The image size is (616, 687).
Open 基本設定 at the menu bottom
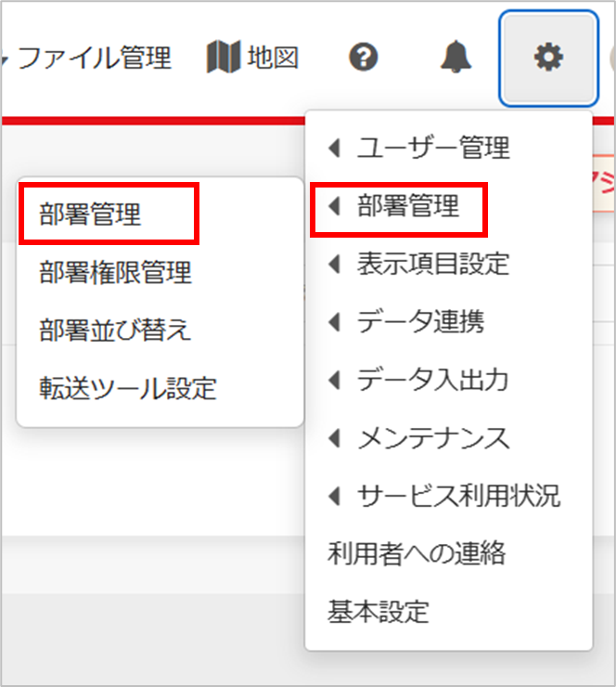[378, 612]
